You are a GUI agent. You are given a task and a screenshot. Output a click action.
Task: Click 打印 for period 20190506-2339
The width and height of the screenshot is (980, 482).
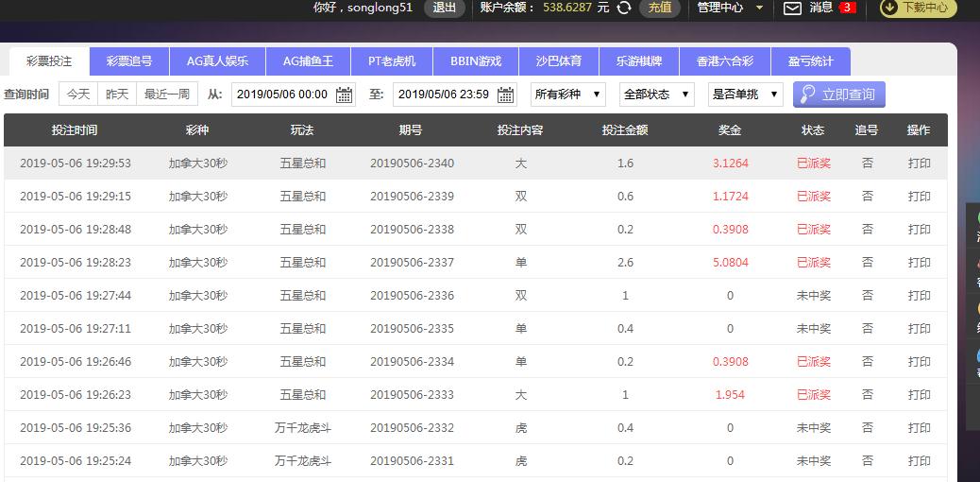coord(919,197)
